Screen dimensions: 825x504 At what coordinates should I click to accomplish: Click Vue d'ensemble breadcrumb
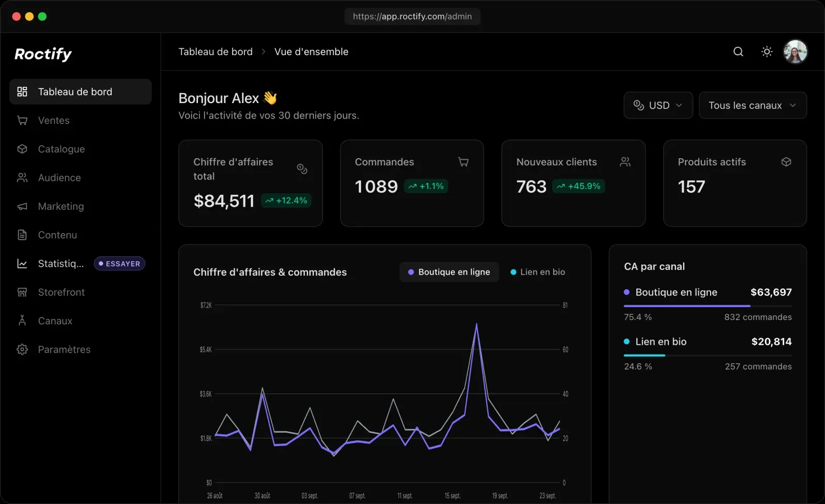point(311,52)
